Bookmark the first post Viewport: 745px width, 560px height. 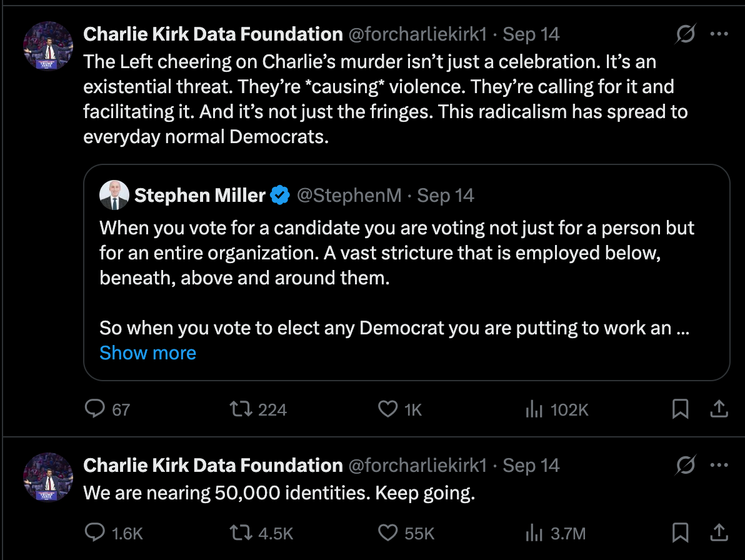[x=680, y=409]
